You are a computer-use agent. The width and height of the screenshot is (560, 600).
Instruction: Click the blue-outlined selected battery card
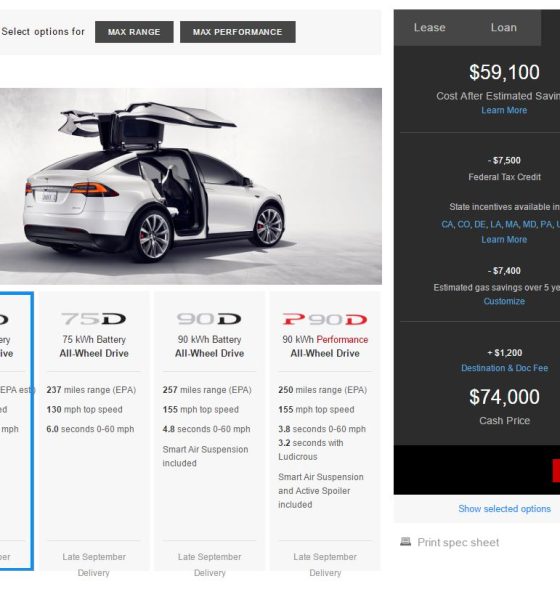pos(16,431)
